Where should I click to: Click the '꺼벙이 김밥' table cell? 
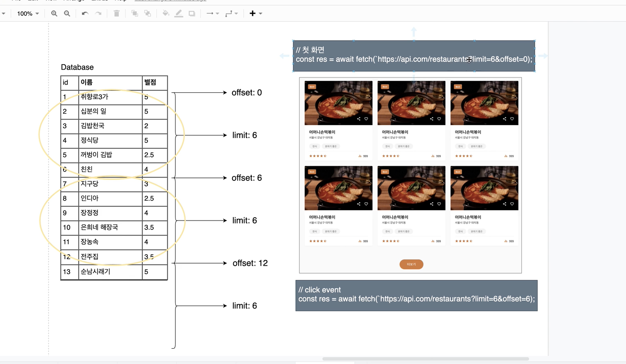click(x=110, y=155)
